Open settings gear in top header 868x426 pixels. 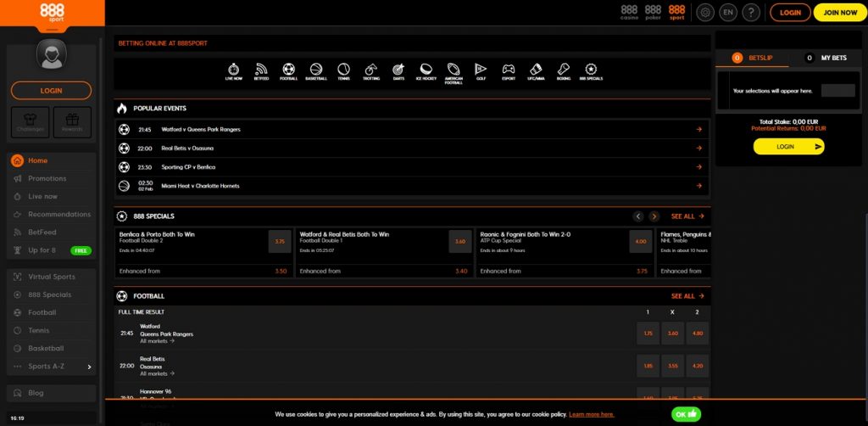(704, 13)
